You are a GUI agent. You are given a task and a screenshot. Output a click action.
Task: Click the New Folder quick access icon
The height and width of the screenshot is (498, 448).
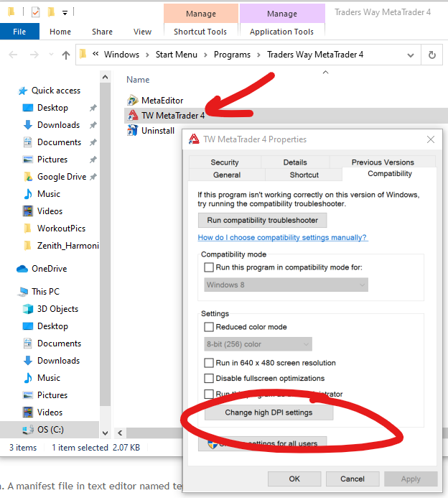[x=51, y=12]
